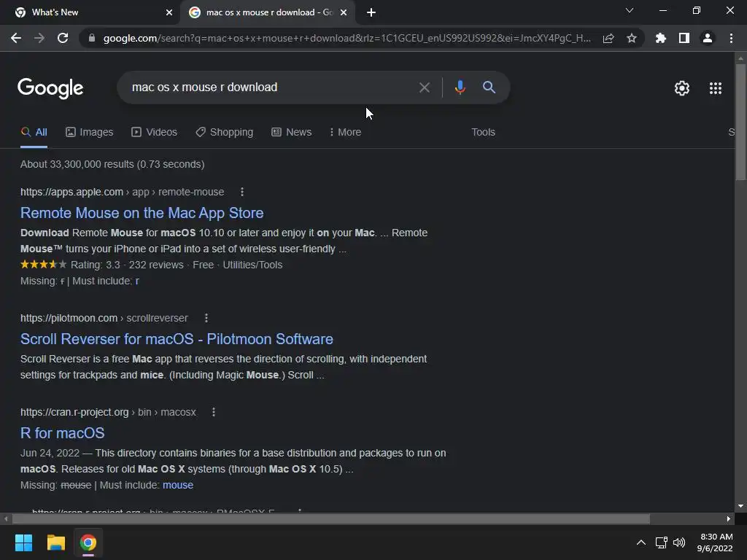
Task: Switch to the What's New tab
Action: (90, 13)
